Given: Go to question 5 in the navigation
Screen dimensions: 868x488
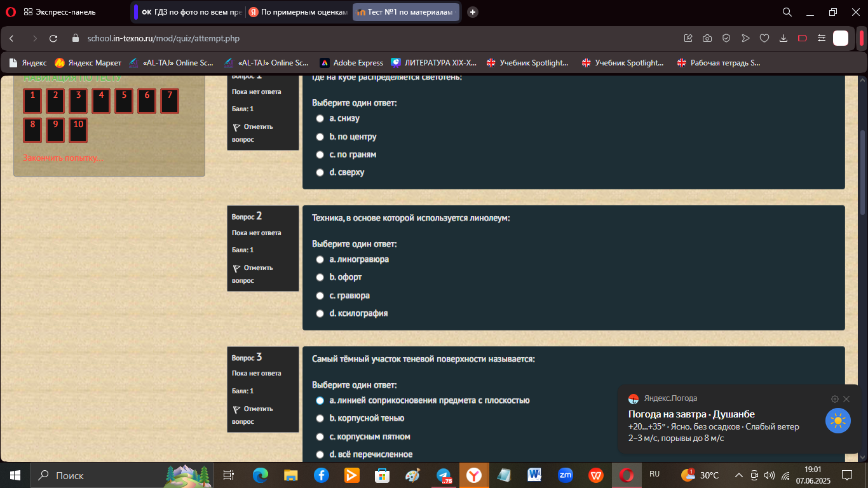Looking at the screenshot, I should tap(124, 100).
